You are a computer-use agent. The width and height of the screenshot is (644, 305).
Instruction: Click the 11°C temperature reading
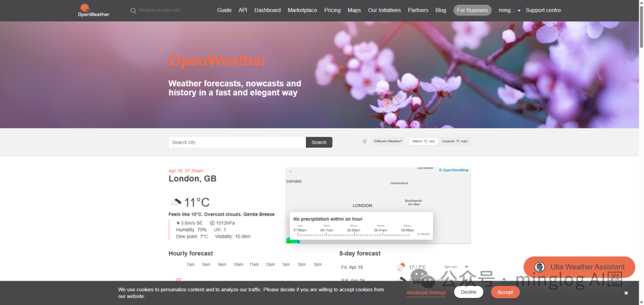click(197, 203)
